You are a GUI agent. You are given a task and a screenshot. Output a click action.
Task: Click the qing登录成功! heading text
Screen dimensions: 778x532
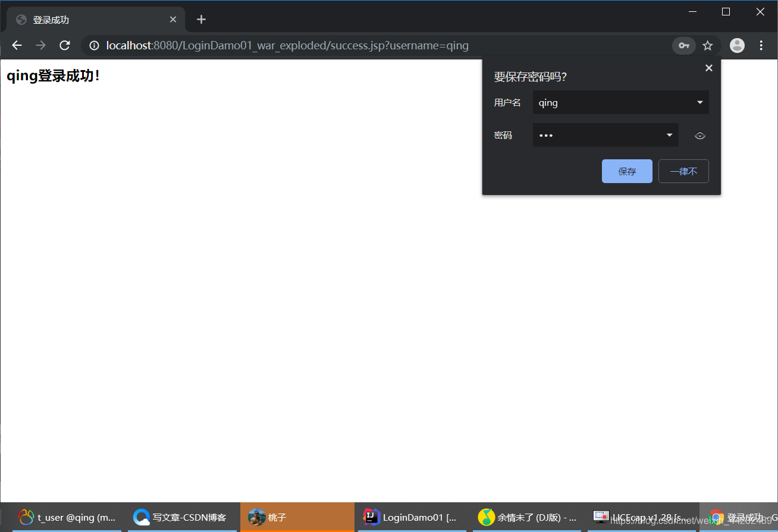coord(54,76)
